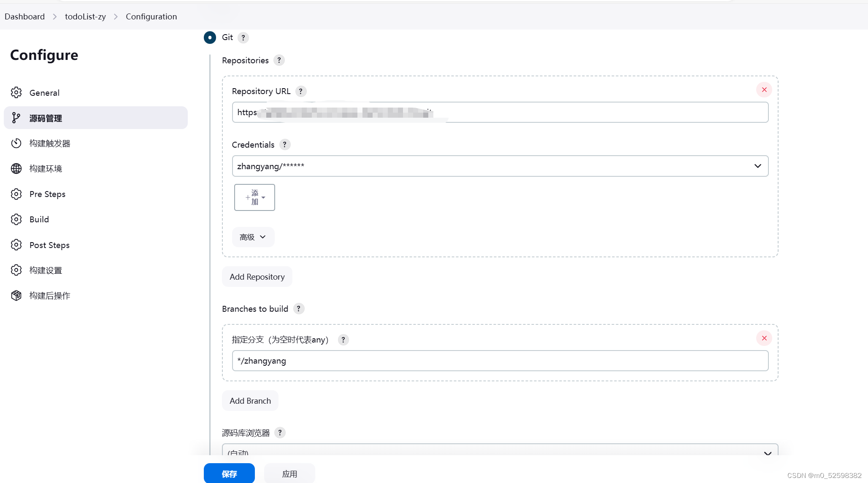Click the package icon beside 构建后操作

[16, 295]
